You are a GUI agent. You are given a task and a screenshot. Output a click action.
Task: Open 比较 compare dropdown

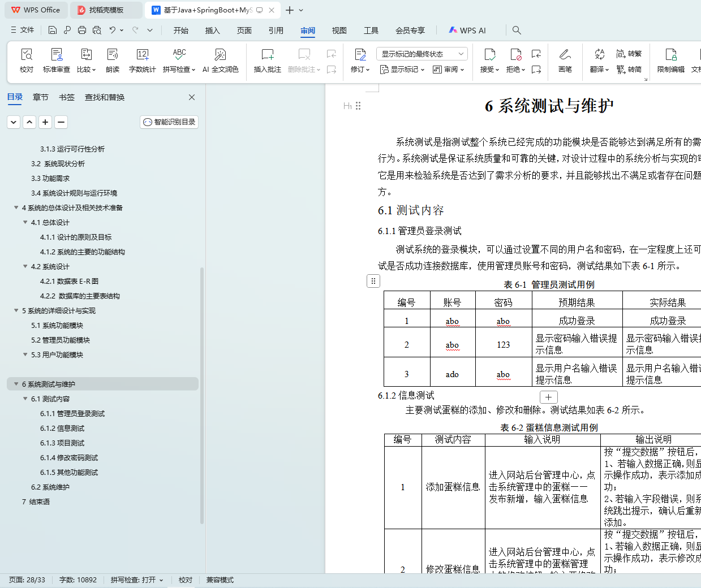[x=87, y=70]
